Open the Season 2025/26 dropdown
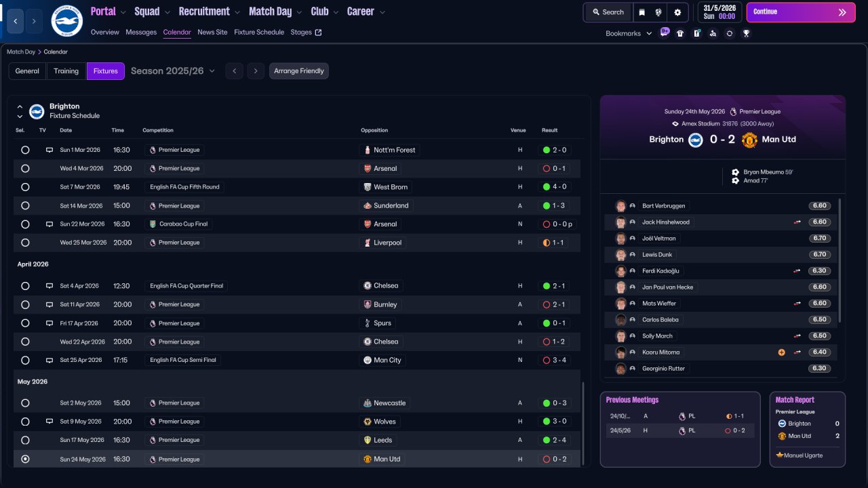The width and height of the screenshot is (868, 488). [x=173, y=71]
